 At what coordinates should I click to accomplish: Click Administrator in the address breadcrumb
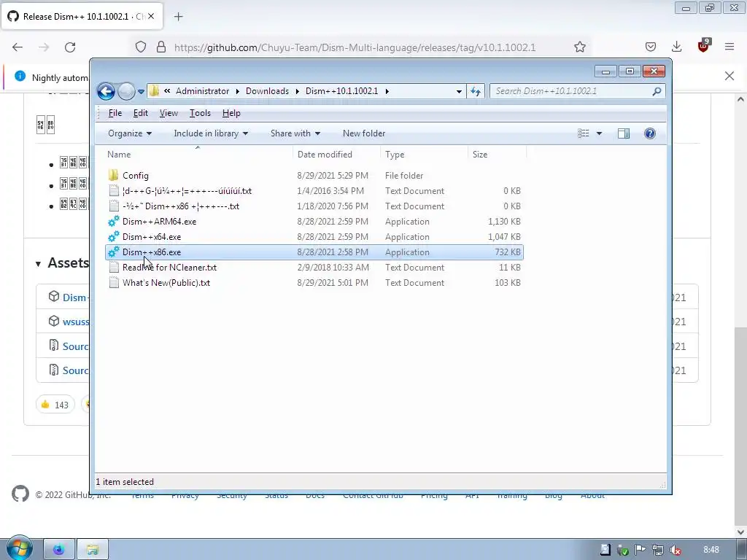click(203, 91)
